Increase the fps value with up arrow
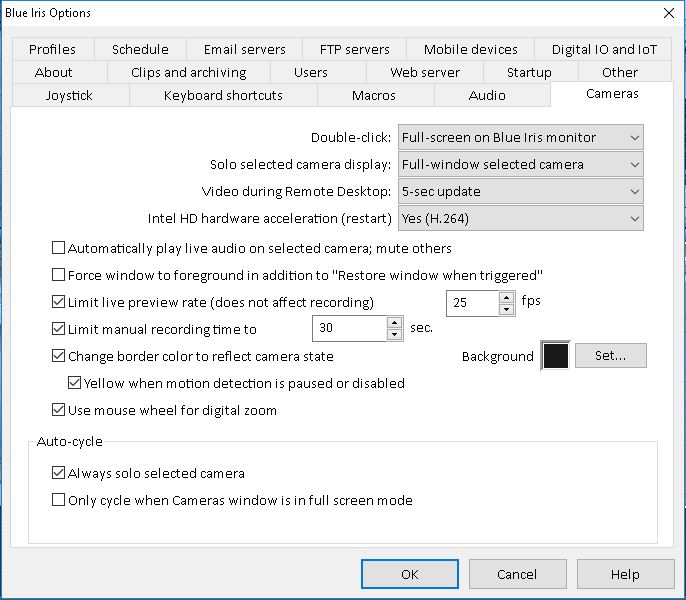This screenshot has width=686, height=600. coord(506,298)
